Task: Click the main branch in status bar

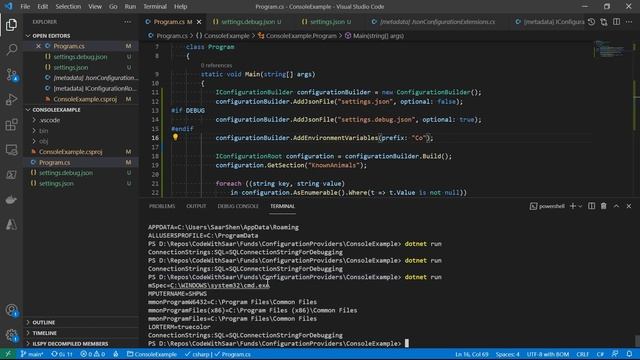Action: (x=31, y=354)
